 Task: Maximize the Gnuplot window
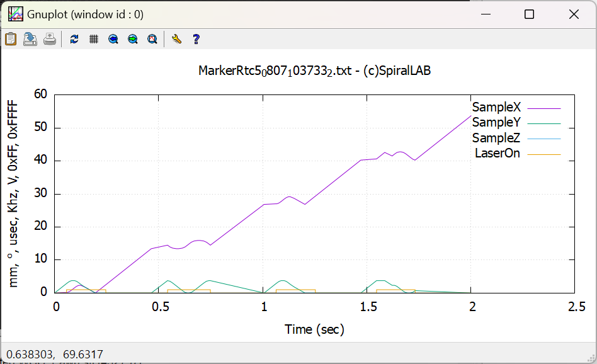point(529,14)
